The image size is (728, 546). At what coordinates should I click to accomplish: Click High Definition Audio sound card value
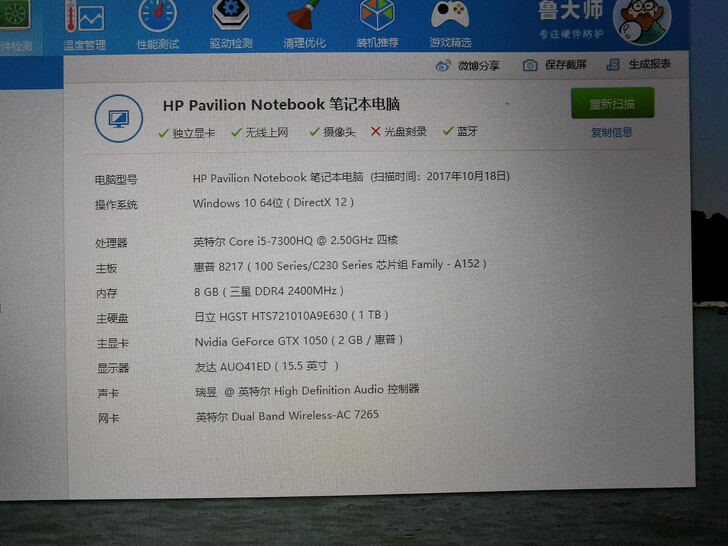click(307, 390)
